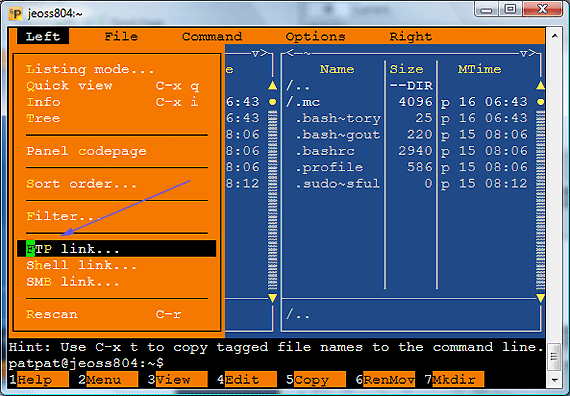Click terminal window scrollbar down arrow
The height and width of the screenshot is (396, 570).
pos(555,380)
